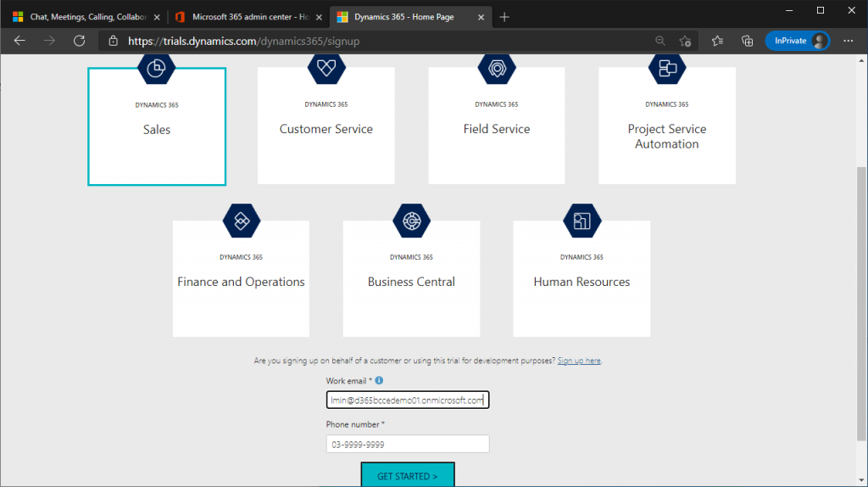Click the Human Resources hexagon icon
Image resolution: width=868 pixels, height=487 pixels.
tap(581, 221)
